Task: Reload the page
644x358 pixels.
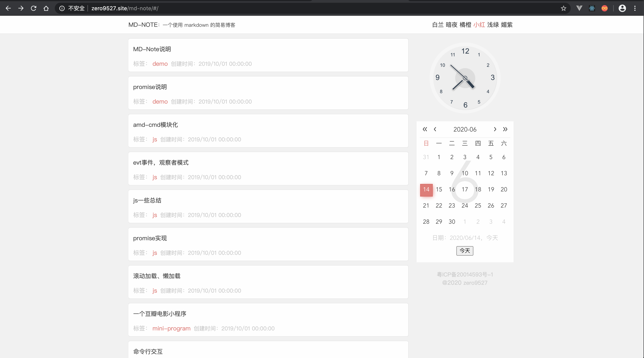Action: coord(33,8)
